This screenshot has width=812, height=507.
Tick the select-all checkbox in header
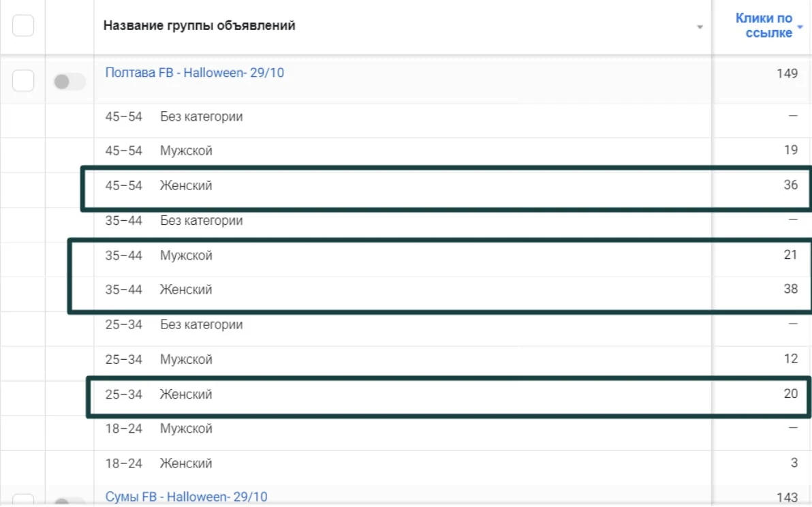pyautogui.click(x=22, y=25)
